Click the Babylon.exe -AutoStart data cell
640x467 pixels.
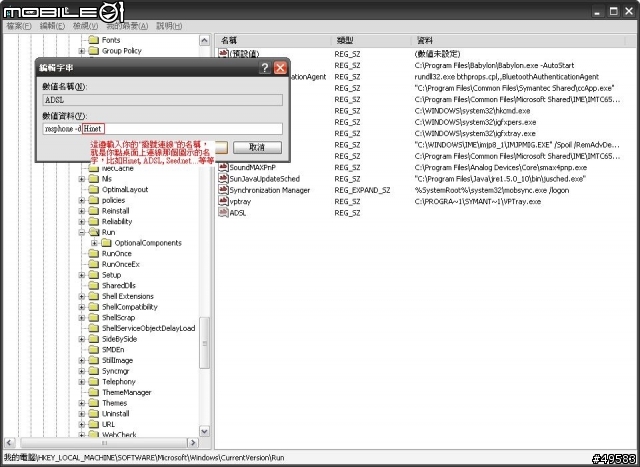tap(494, 65)
